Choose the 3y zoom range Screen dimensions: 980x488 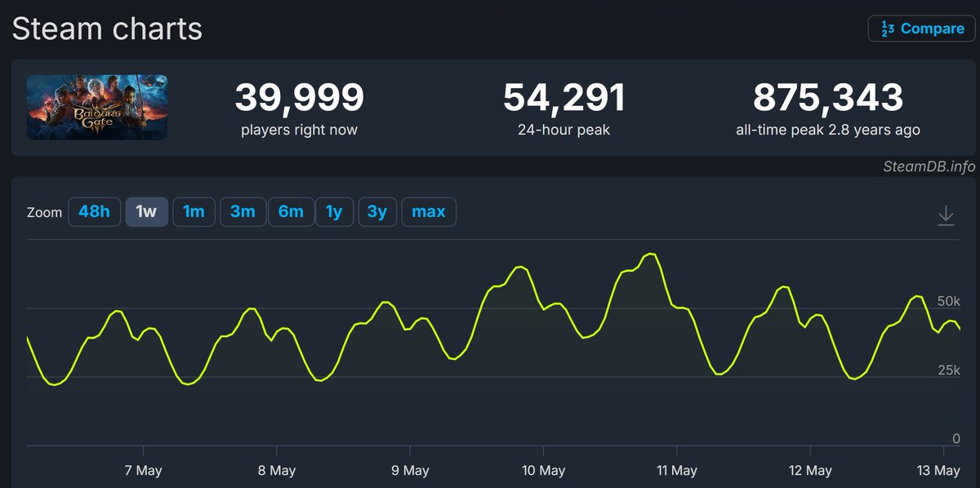click(376, 212)
